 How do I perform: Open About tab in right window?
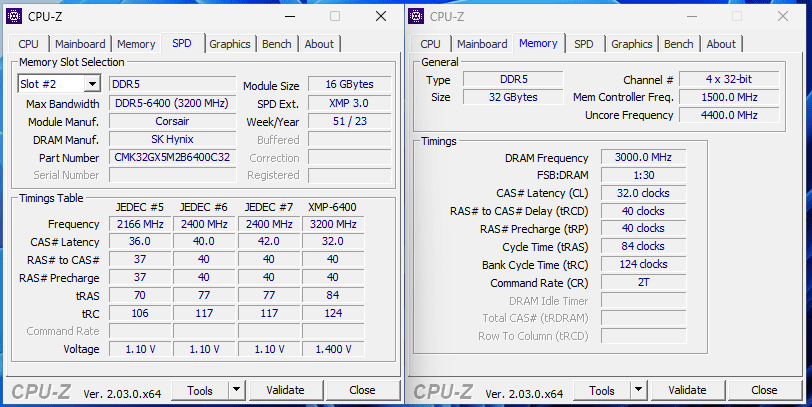tap(721, 44)
